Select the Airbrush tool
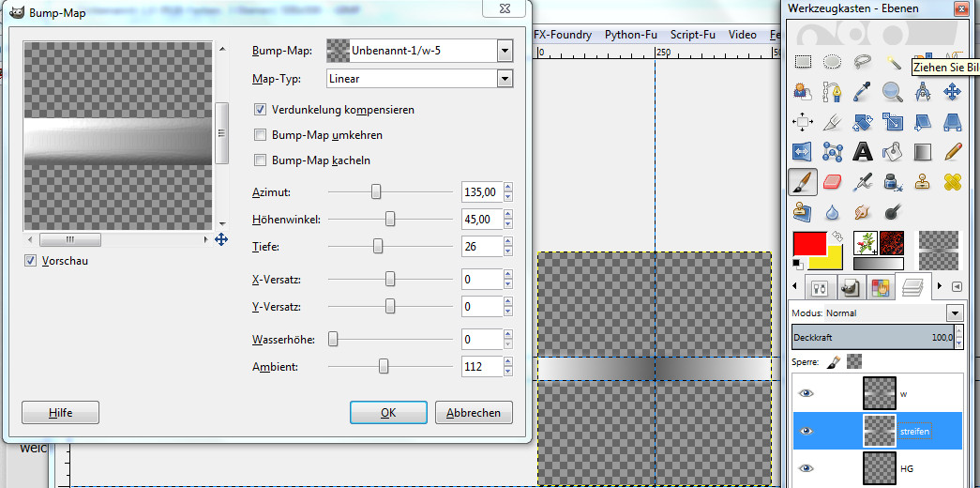Screen dimensions: 980x488 click(x=863, y=183)
